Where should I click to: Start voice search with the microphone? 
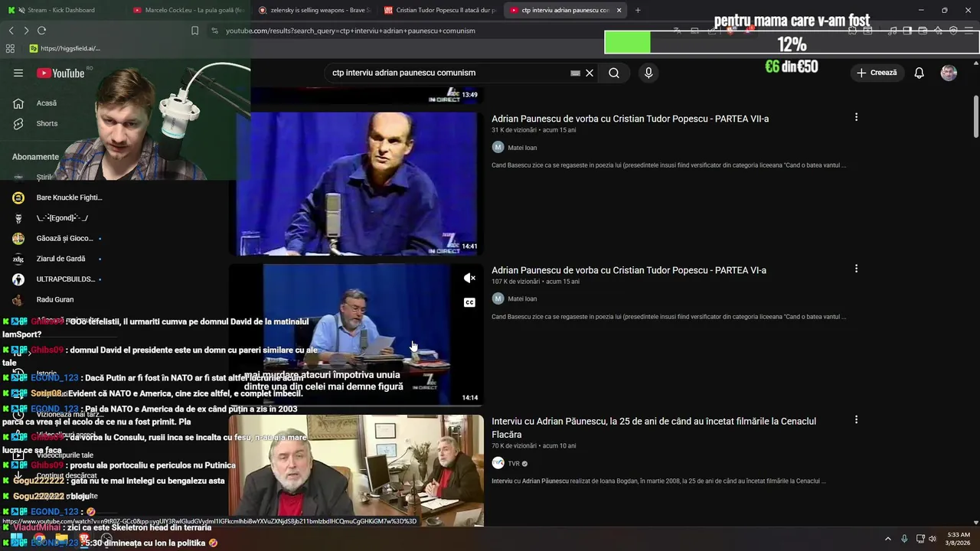(x=648, y=73)
